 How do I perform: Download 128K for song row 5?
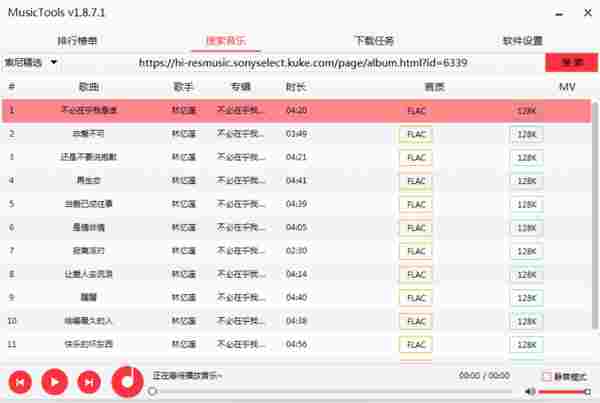click(x=527, y=205)
